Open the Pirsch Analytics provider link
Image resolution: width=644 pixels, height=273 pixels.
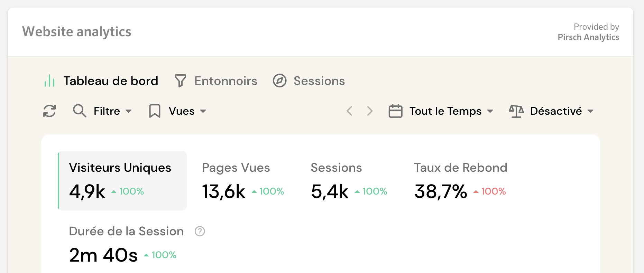(588, 37)
